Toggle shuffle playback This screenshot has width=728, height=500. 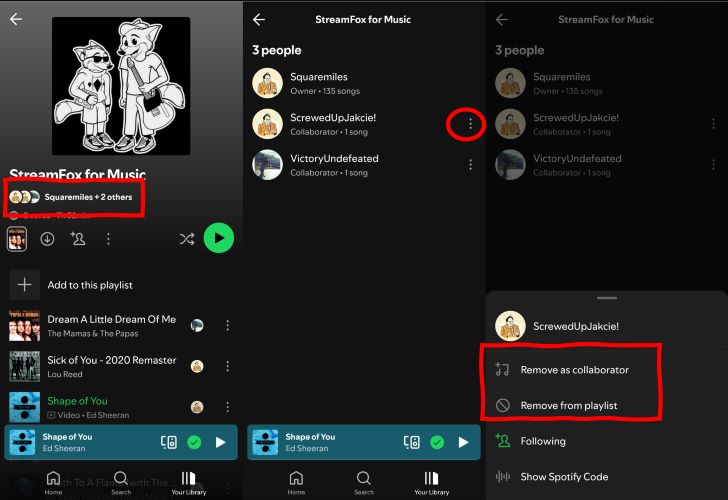187,239
